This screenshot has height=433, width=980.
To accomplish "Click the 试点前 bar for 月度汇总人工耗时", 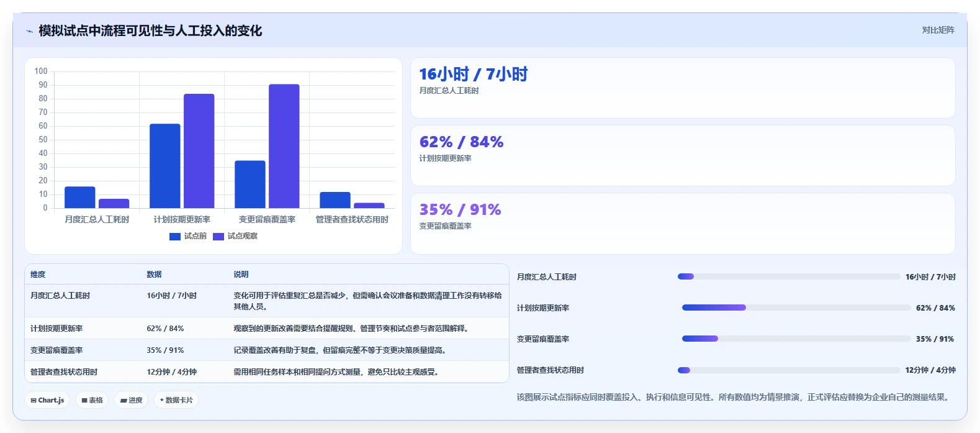I will pyautogui.click(x=80, y=198).
